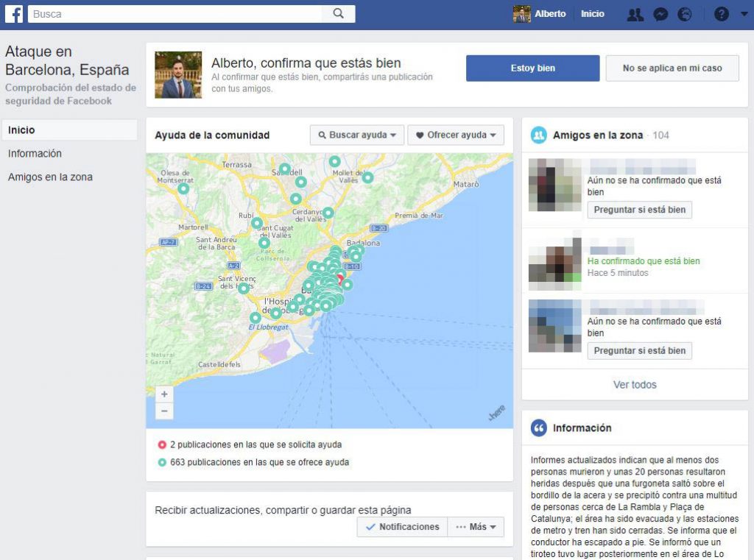Open the Messenger icon in top bar

[x=660, y=15]
